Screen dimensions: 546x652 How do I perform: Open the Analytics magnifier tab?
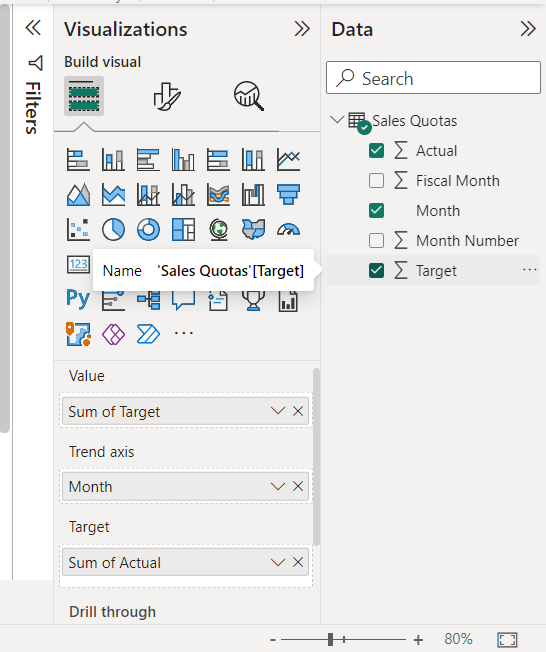pos(249,96)
